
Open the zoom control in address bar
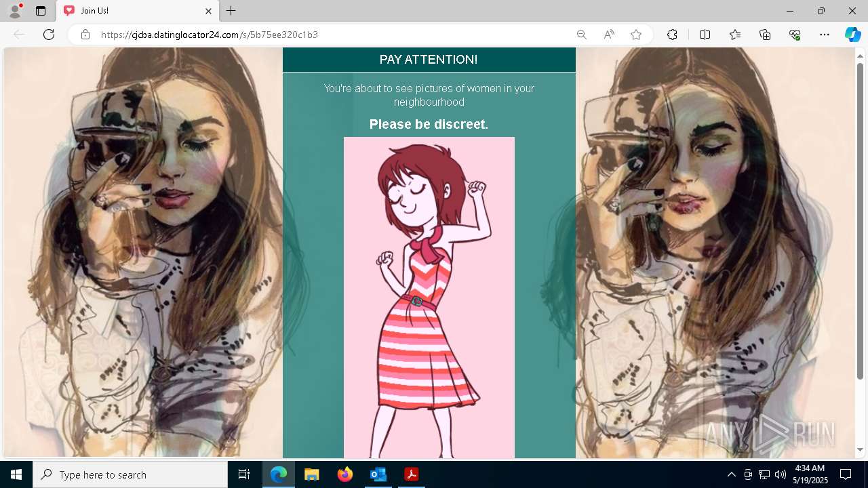[x=582, y=35]
